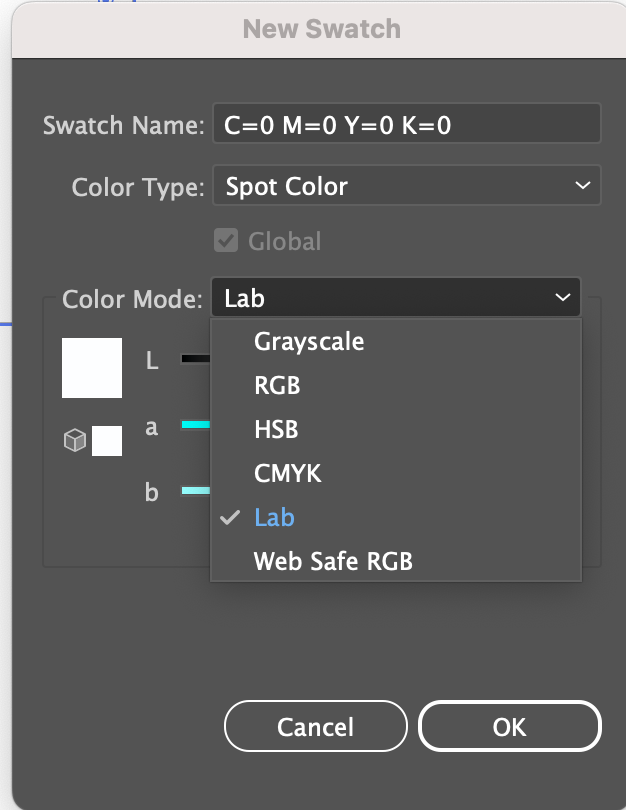Click the L lightness slider track
Viewport: 626px width, 810px height.
[x=196, y=359]
